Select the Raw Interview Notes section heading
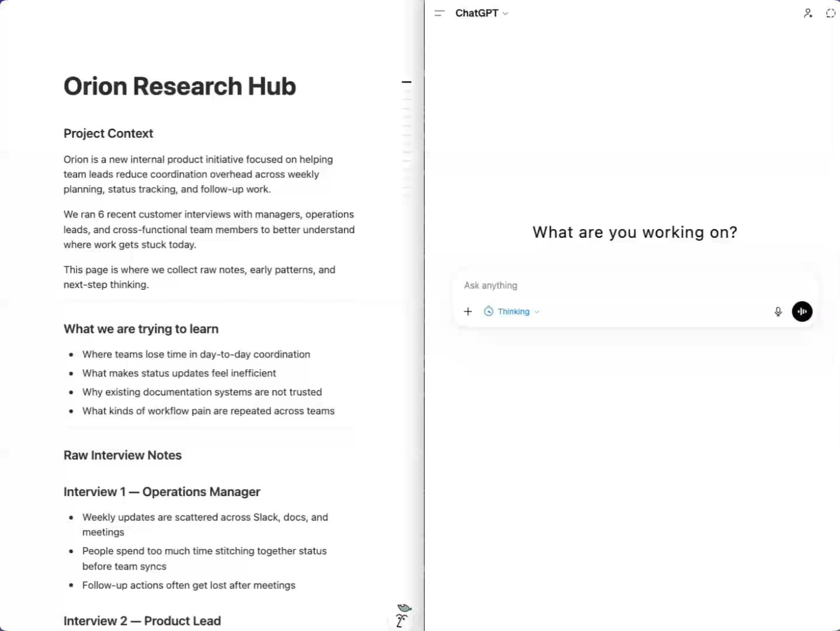This screenshot has width=840, height=631. pyautogui.click(x=122, y=455)
